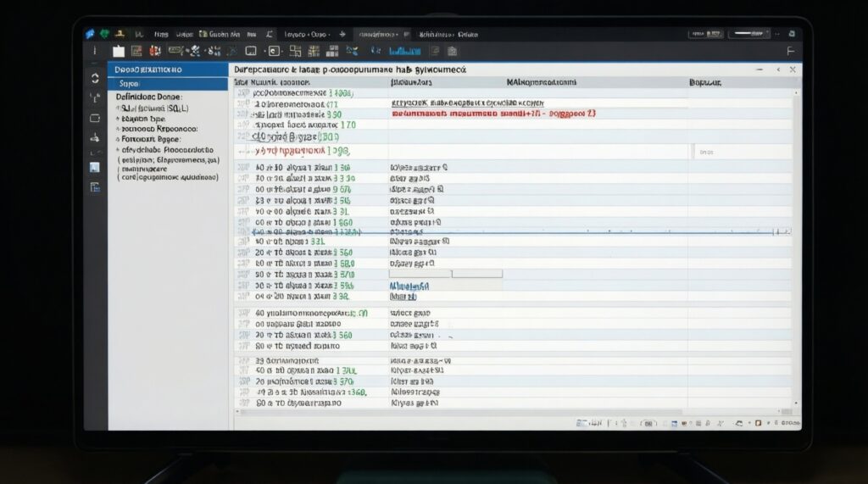Click the orange grid icon in the toolbar
868x484 pixels.
pos(136,52)
